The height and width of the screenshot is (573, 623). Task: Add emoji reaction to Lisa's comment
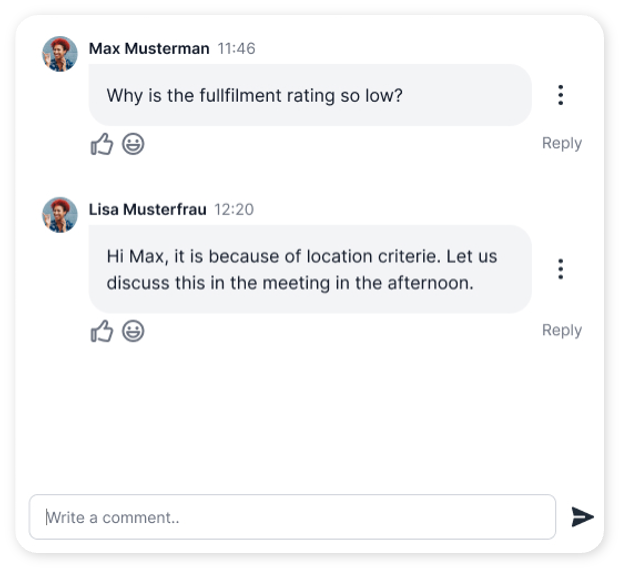pos(133,331)
